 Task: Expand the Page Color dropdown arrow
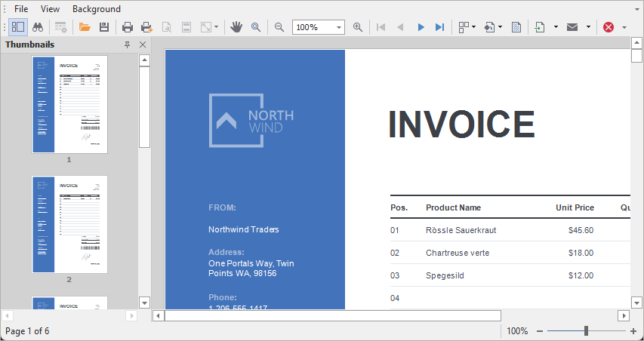[x=501, y=27]
